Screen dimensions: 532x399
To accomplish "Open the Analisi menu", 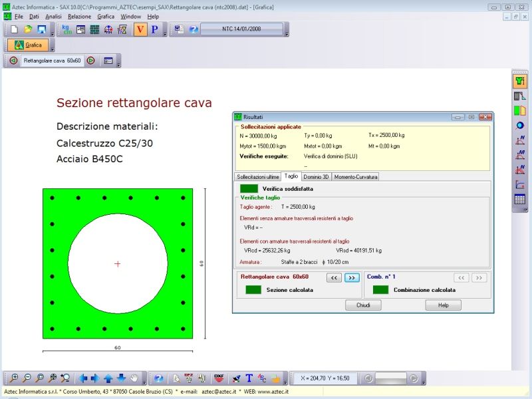I will pyautogui.click(x=53, y=17).
